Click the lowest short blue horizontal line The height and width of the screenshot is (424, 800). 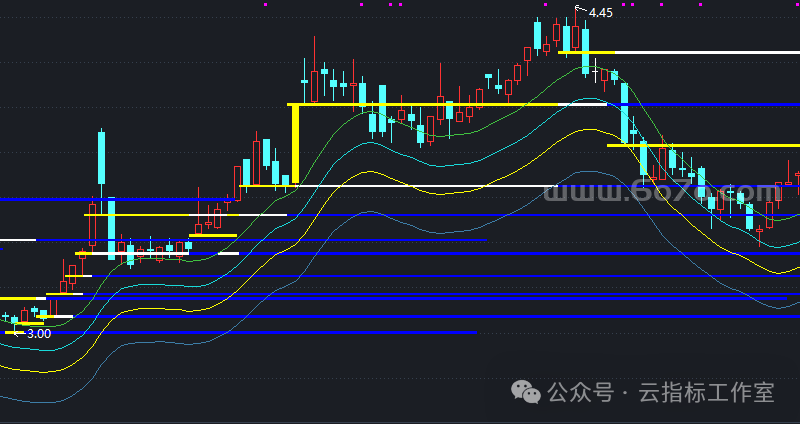[240, 332]
